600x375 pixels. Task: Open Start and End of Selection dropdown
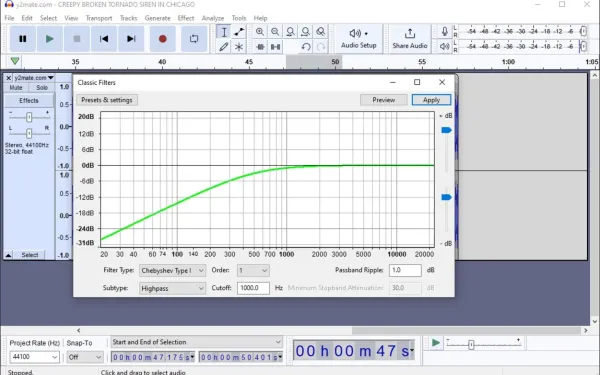pos(197,342)
